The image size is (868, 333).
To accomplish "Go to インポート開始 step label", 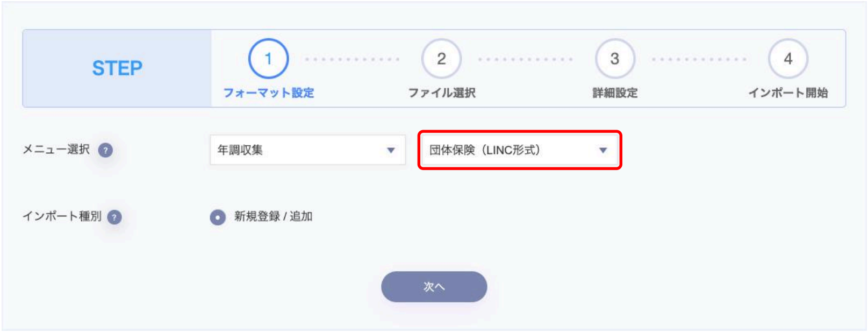I will click(x=788, y=93).
